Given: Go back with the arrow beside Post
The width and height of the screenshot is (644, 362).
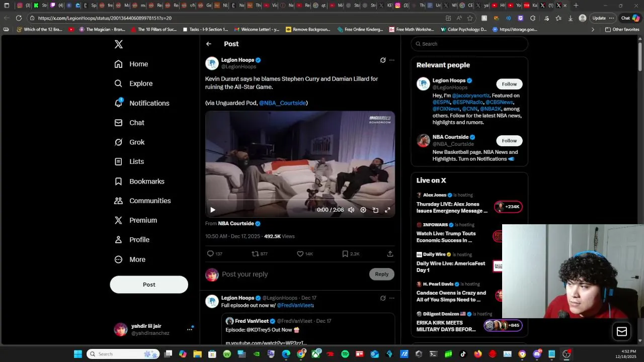Looking at the screenshot, I should (x=209, y=44).
